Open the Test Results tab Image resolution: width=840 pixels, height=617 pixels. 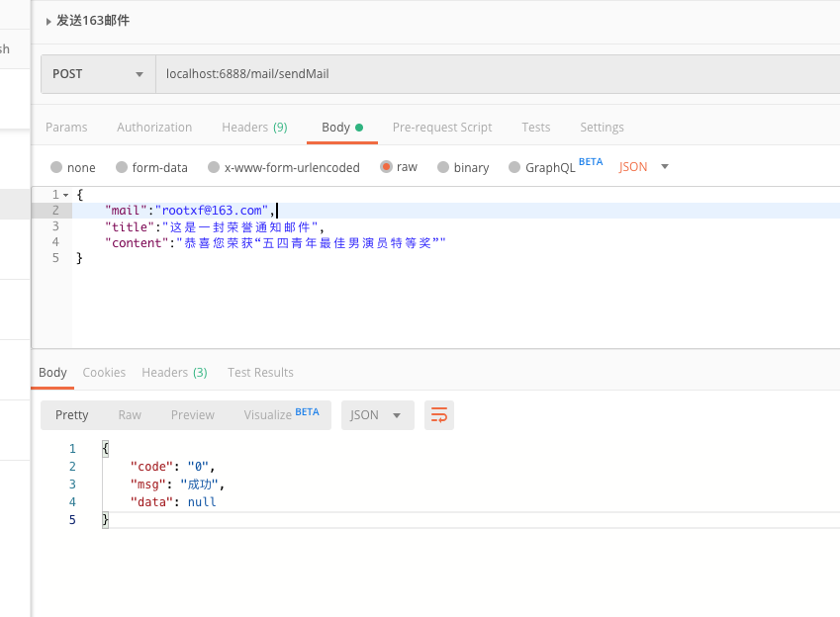point(260,372)
